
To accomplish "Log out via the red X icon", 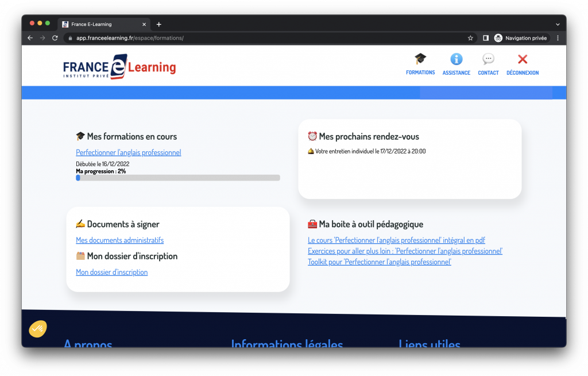I will coord(523,59).
